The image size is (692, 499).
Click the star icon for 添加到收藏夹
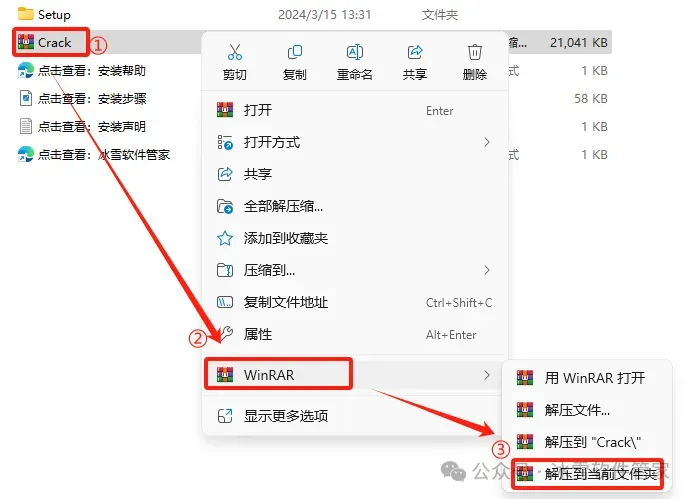tap(225, 238)
